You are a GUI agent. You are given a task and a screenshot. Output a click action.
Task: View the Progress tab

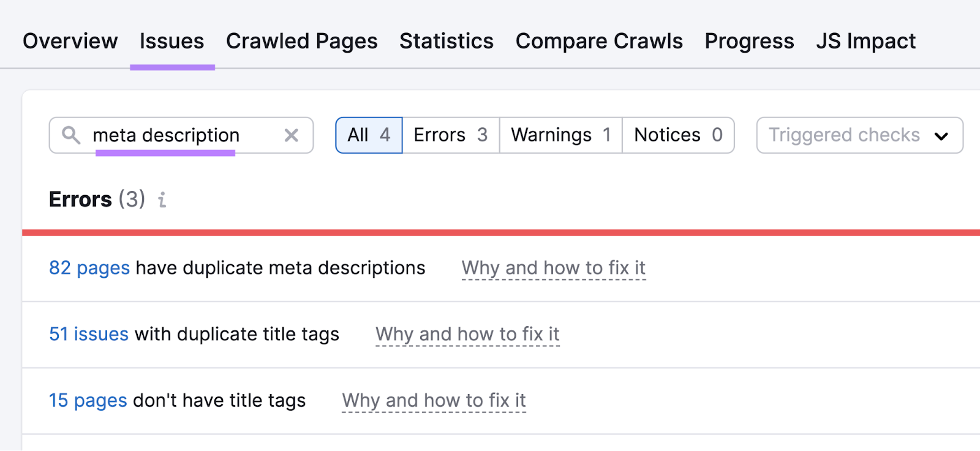point(749,41)
